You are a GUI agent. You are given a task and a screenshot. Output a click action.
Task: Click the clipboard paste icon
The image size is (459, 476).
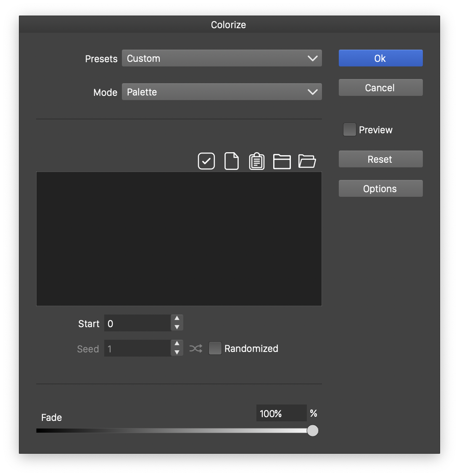[x=257, y=161]
